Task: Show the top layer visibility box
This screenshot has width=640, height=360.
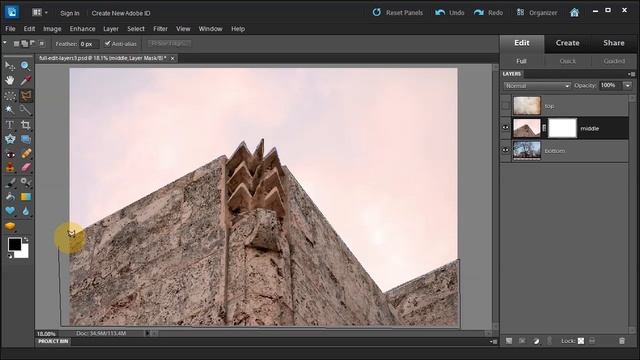Action: click(x=506, y=106)
